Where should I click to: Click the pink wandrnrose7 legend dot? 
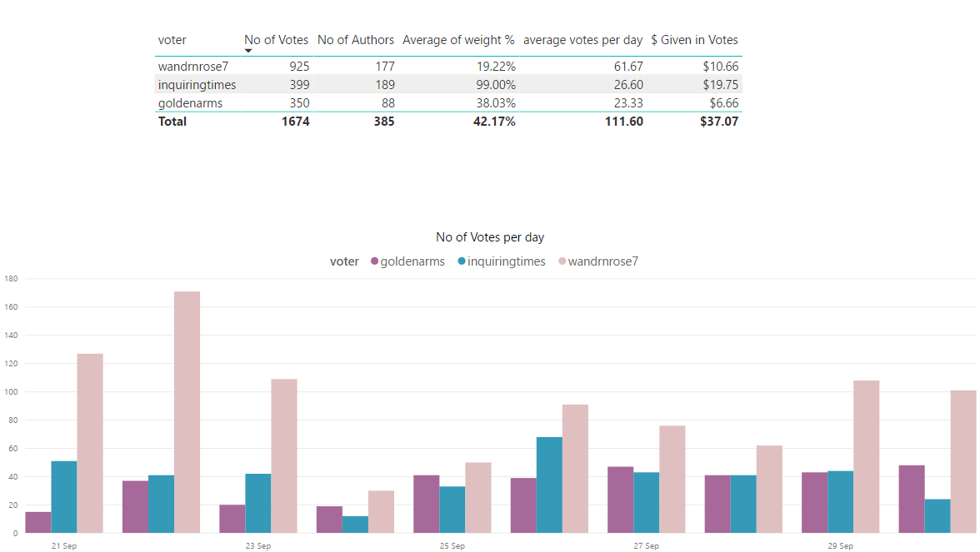pyautogui.click(x=562, y=261)
